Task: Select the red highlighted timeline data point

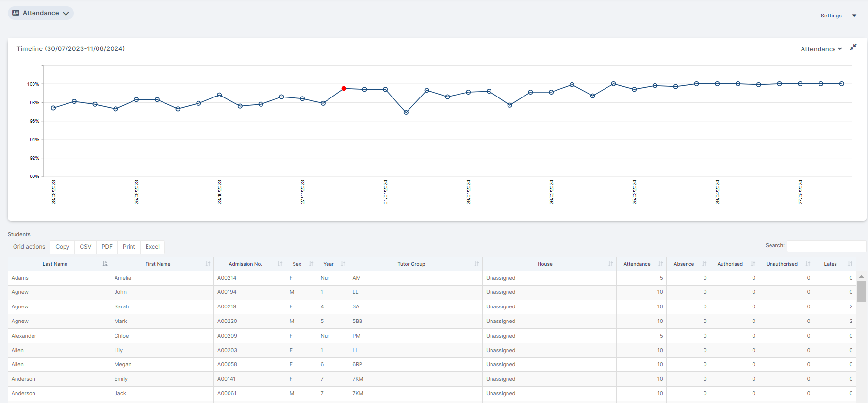Action: [x=344, y=88]
